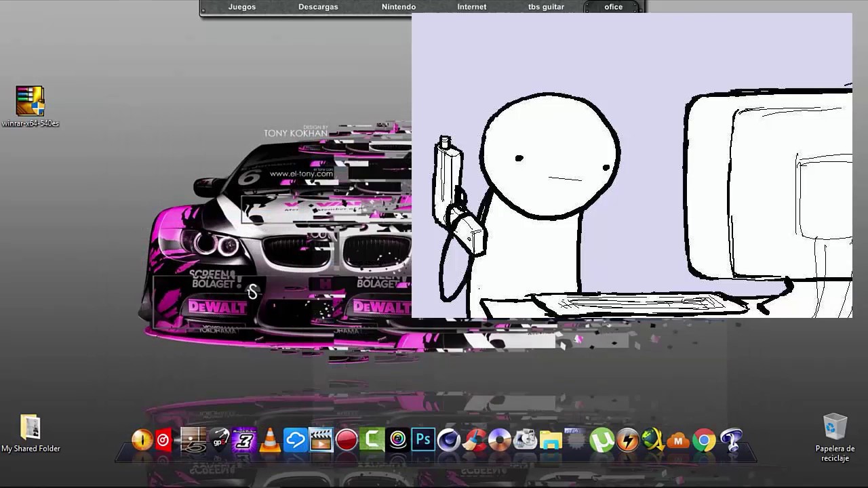Open the purple number 3 icon in dock

pos(244,441)
